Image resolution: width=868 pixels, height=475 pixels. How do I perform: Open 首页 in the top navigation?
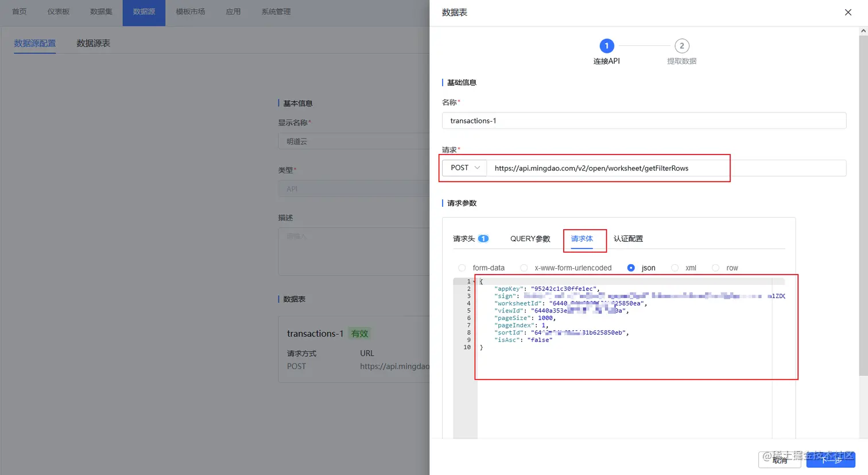[20, 11]
